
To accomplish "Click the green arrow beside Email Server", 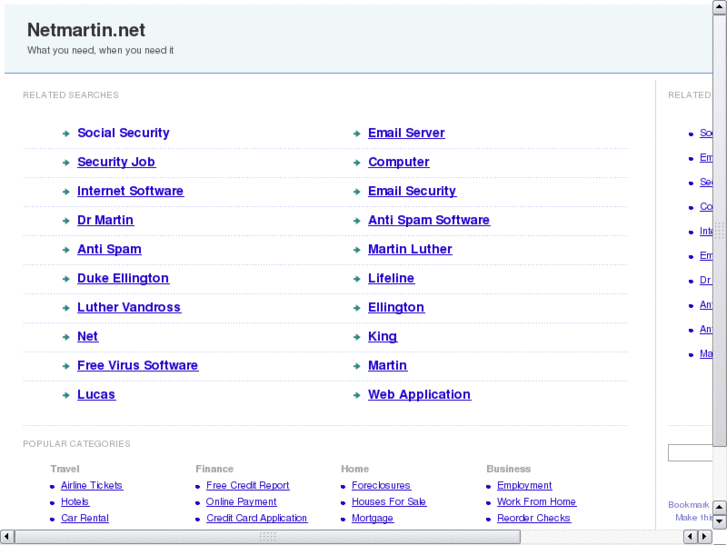I will [x=357, y=134].
